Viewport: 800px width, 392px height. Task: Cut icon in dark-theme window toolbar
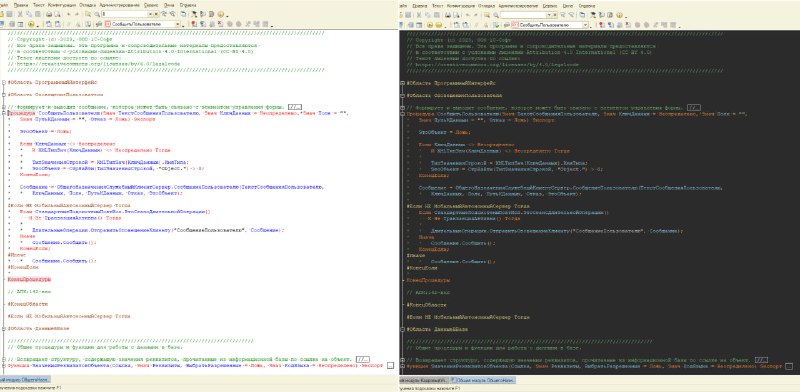tap(419, 15)
